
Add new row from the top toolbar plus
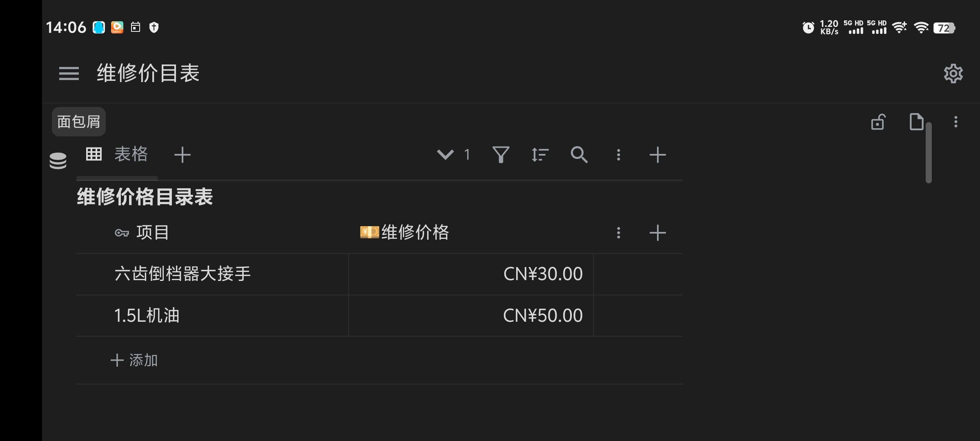(x=657, y=155)
